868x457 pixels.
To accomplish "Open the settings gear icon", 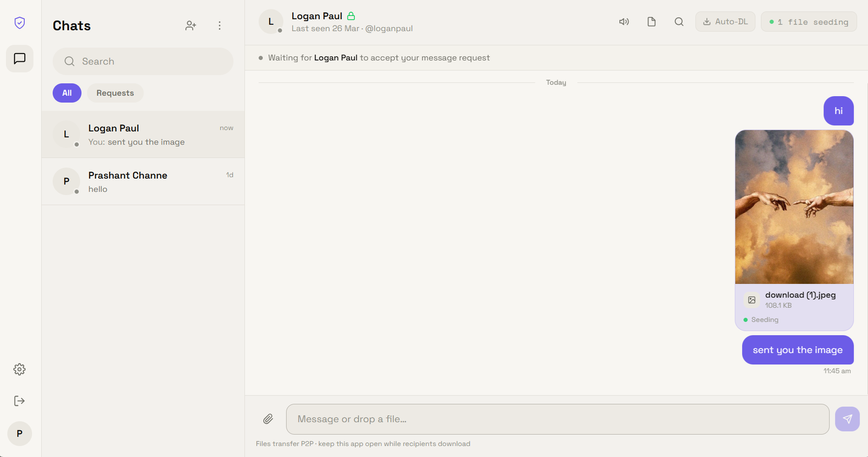I will point(20,369).
